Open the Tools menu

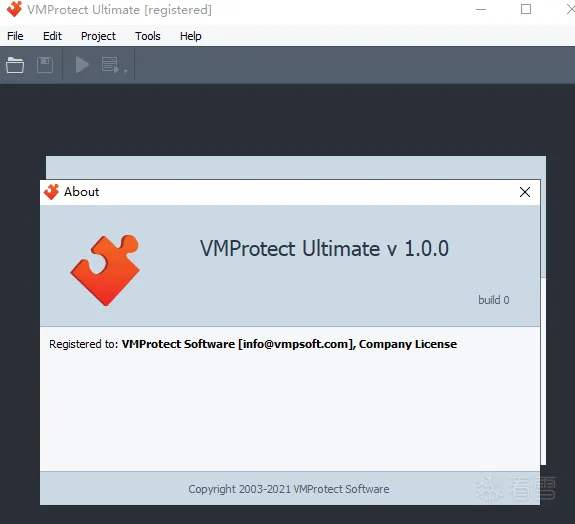click(x=147, y=36)
